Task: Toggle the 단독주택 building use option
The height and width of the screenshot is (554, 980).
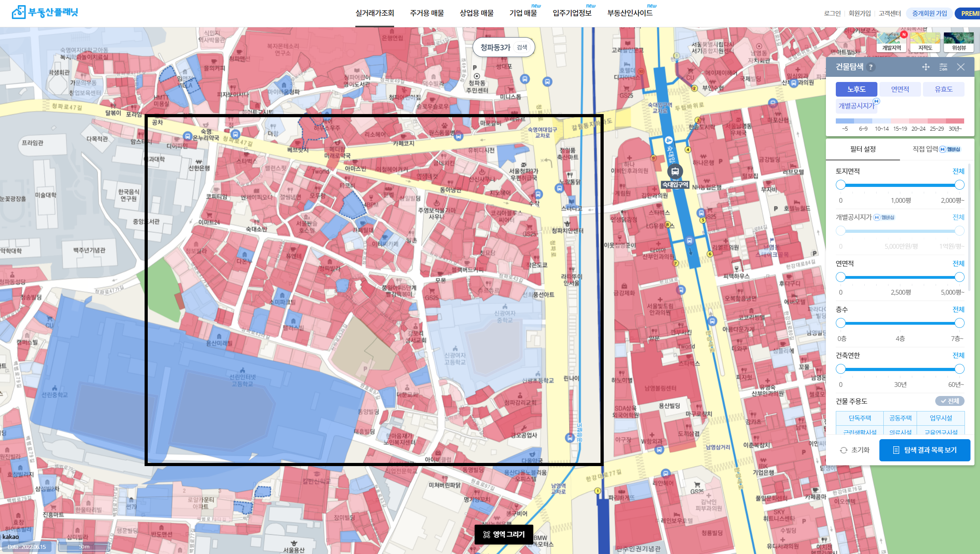Action: (x=860, y=418)
